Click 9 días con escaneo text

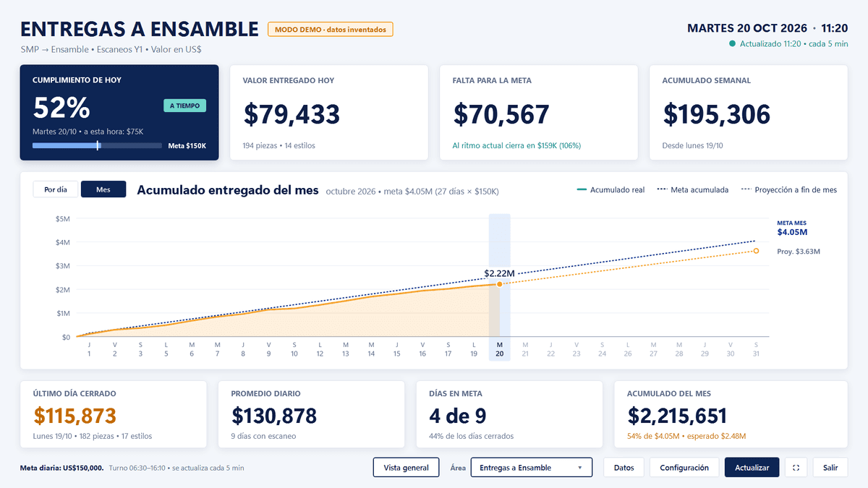(263, 436)
